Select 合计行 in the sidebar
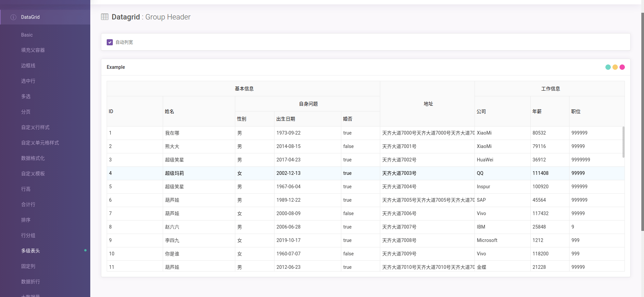 point(28,204)
